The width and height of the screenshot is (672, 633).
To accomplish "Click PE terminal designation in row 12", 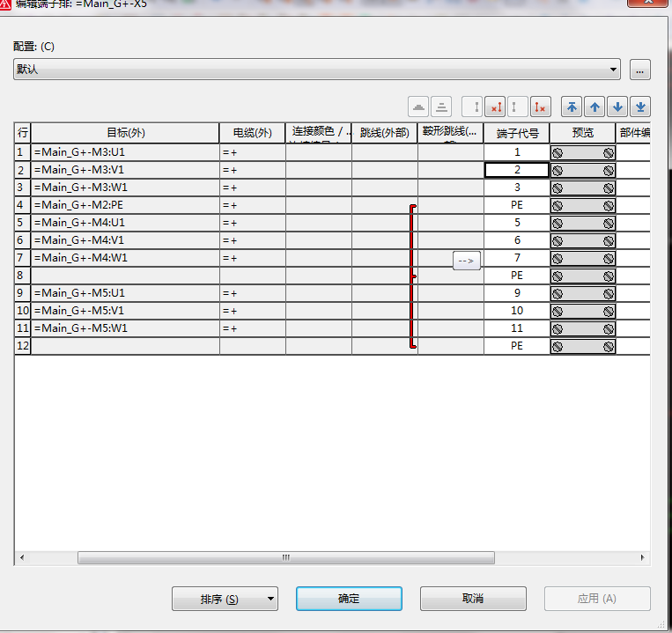I will point(517,346).
